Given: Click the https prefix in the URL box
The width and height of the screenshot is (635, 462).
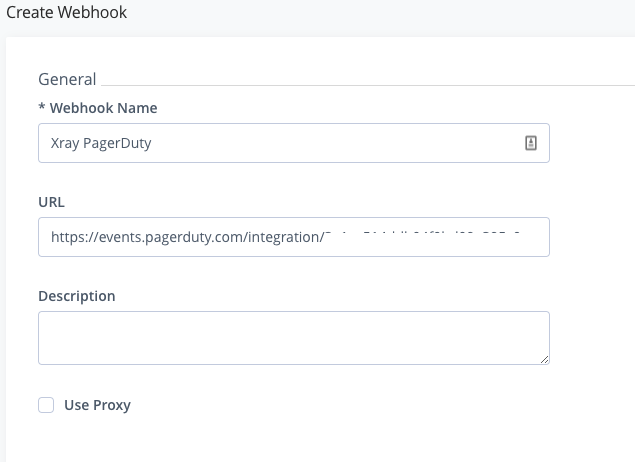Looking at the screenshot, I should tap(69, 237).
